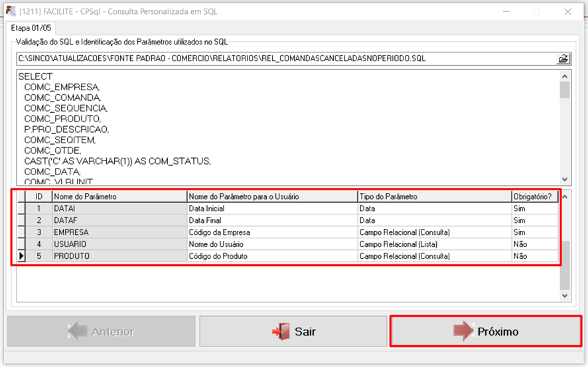Click the disabled Anterior button
This screenshot has width=588, height=367.
coord(102,331)
